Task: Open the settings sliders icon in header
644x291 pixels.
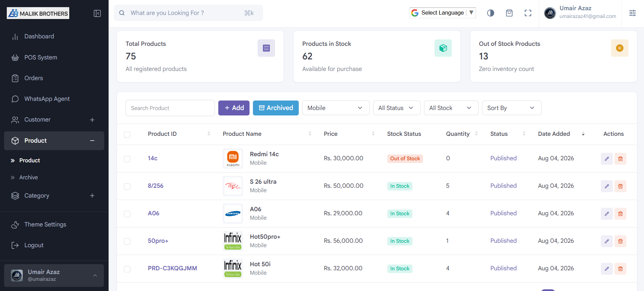Action: click(x=632, y=13)
